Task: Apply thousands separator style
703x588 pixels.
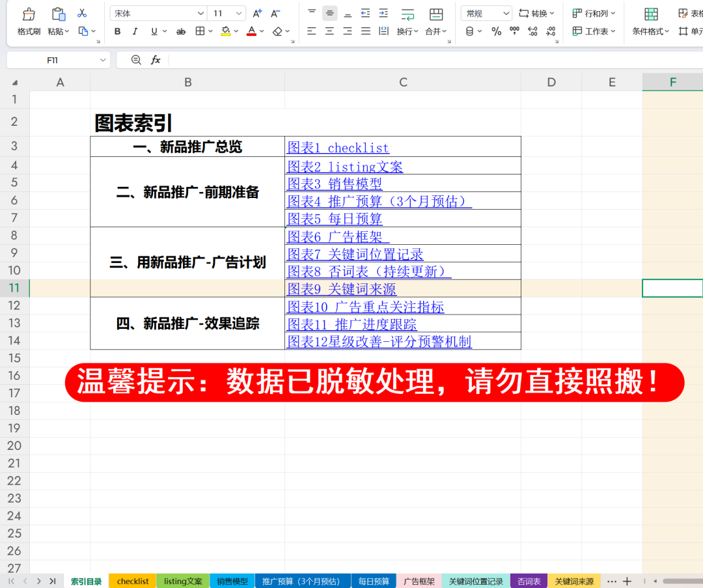Action: (514, 31)
